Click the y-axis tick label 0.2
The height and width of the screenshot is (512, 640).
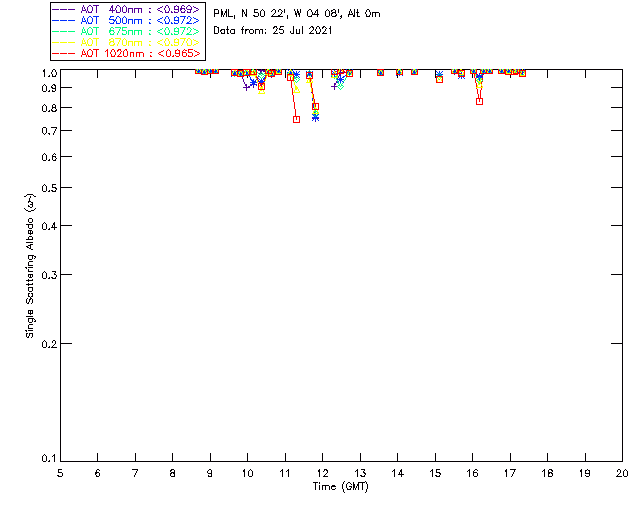[x=49, y=344]
